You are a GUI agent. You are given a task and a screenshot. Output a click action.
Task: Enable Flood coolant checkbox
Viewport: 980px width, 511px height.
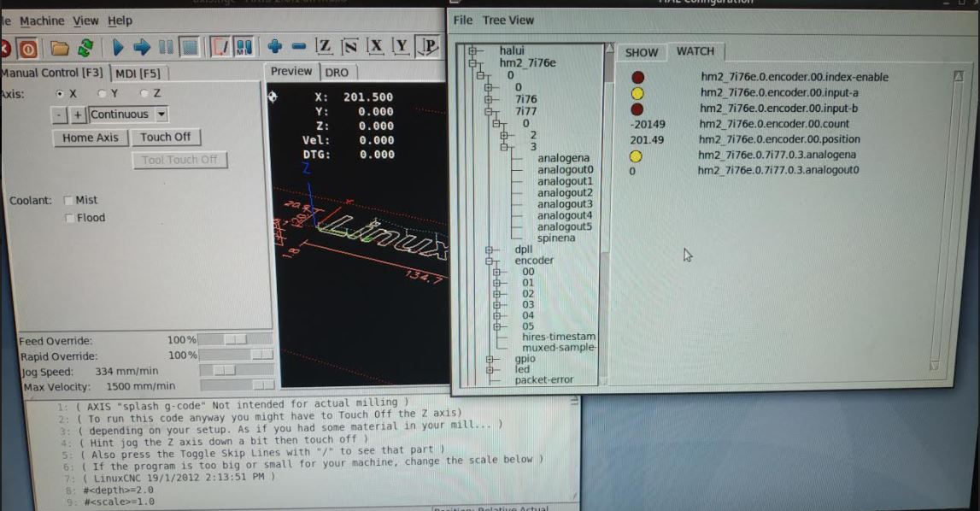69,218
